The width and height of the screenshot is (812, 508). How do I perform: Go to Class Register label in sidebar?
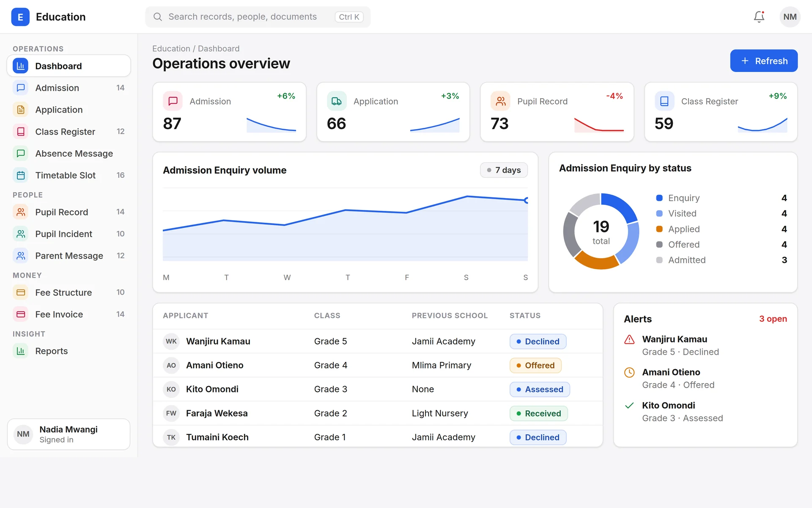click(x=65, y=132)
